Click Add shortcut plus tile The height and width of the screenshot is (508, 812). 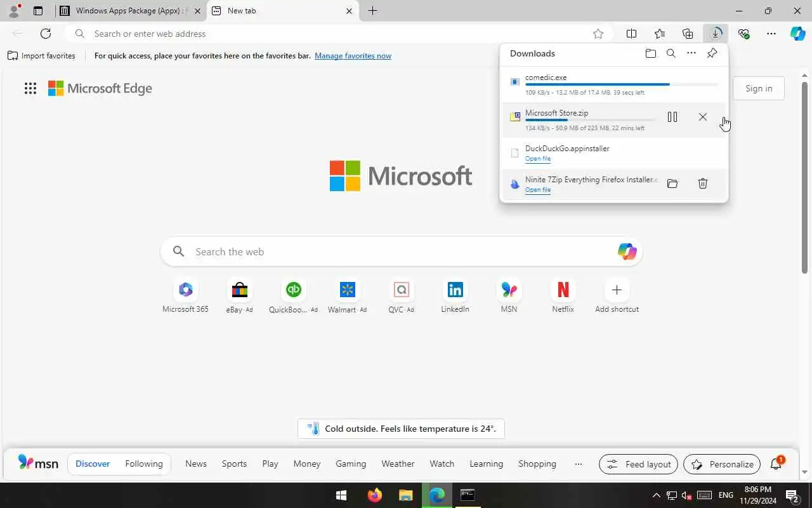point(617,296)
